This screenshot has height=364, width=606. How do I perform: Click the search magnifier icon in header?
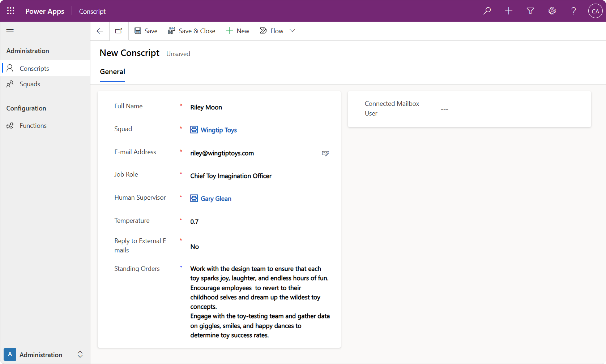[x=487, y=11]
